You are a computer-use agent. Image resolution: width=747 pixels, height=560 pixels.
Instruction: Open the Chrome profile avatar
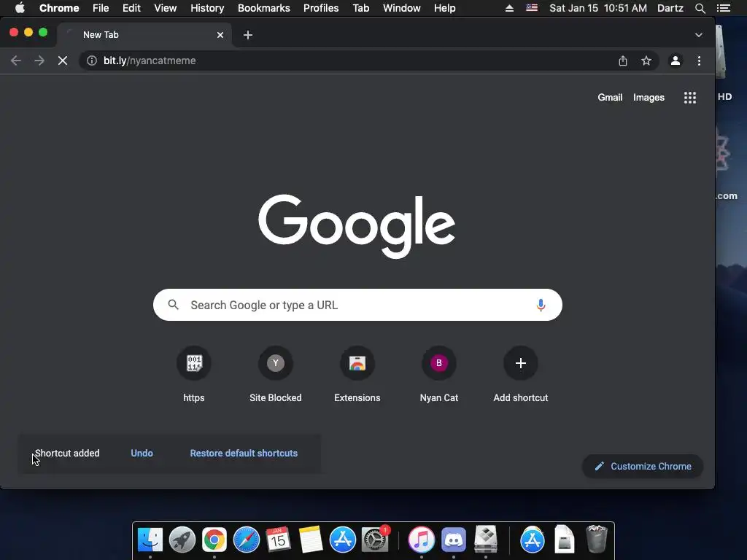click(675, 61)
